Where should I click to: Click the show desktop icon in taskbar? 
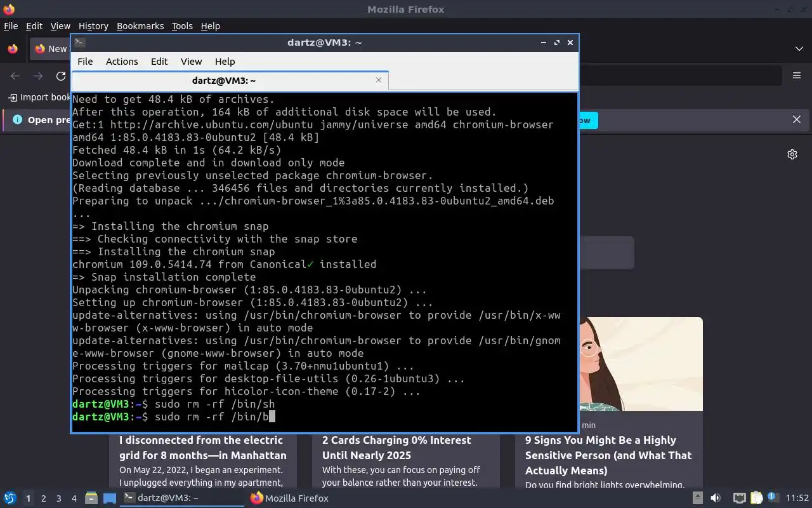point(109,498)
